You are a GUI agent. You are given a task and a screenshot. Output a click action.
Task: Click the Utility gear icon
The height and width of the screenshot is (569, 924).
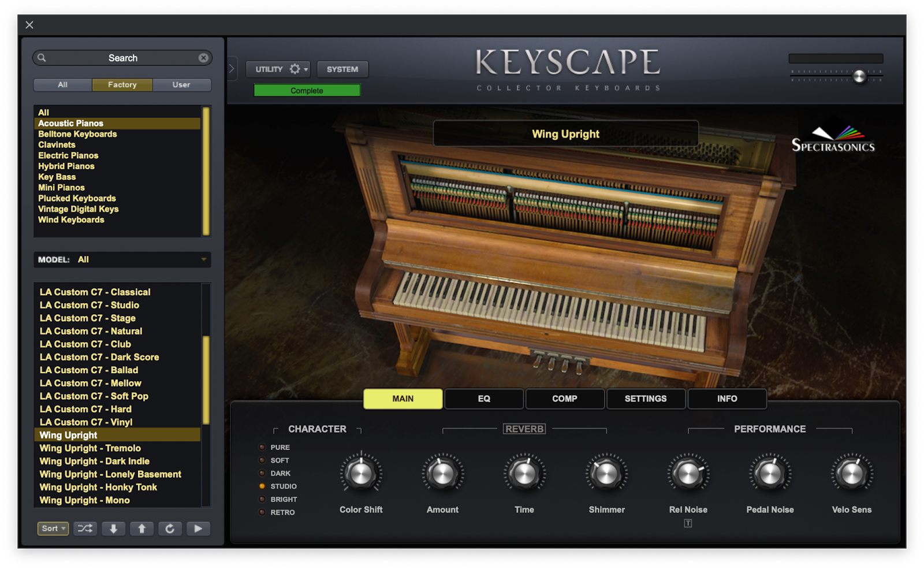[295, 69]
